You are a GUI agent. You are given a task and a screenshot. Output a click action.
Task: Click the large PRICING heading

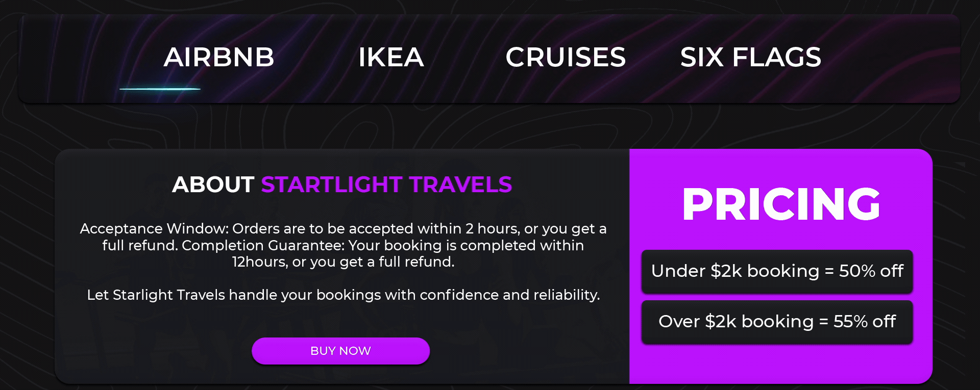click(781, 204)
